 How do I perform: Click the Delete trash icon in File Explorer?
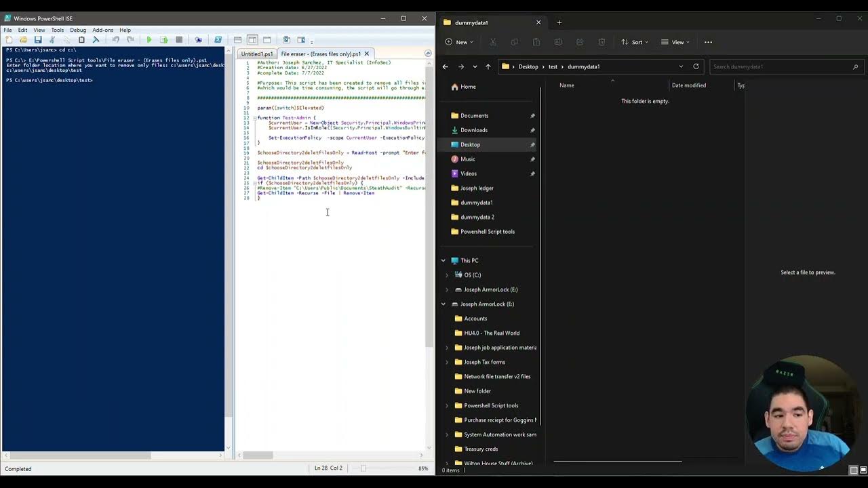click(x=601, y=42)
